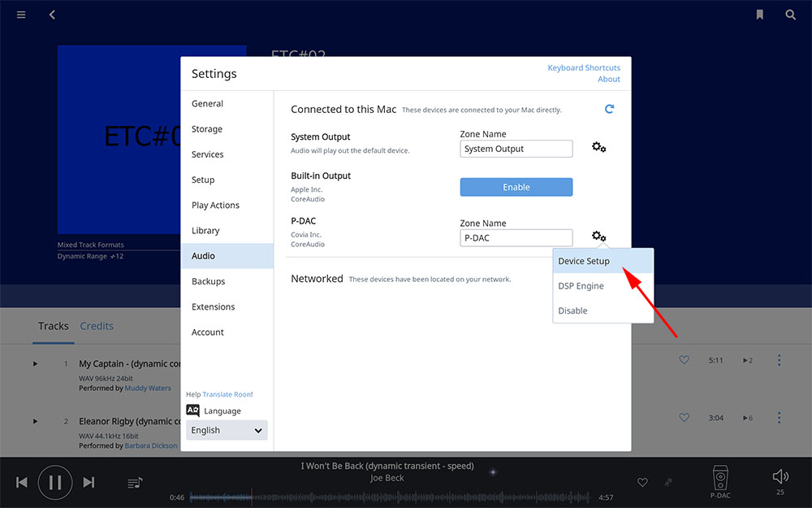Open the play queue icon
This screenshot has height=508, width=812.
coord(135,483)
